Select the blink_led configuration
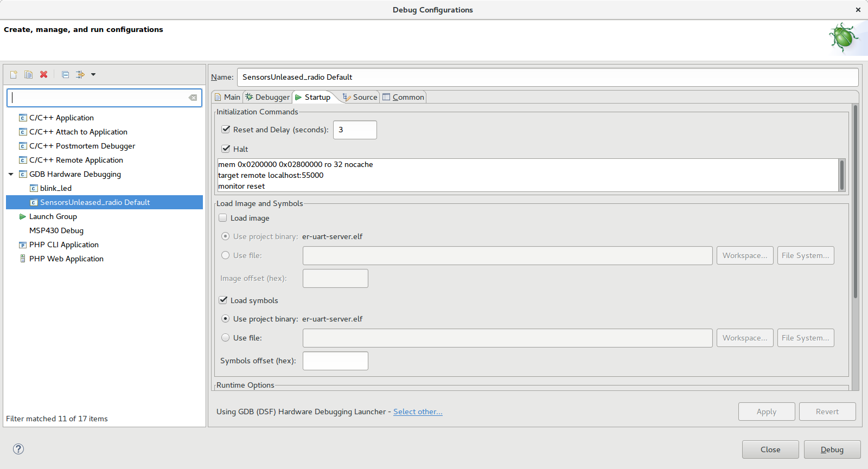 coord(56,188)
